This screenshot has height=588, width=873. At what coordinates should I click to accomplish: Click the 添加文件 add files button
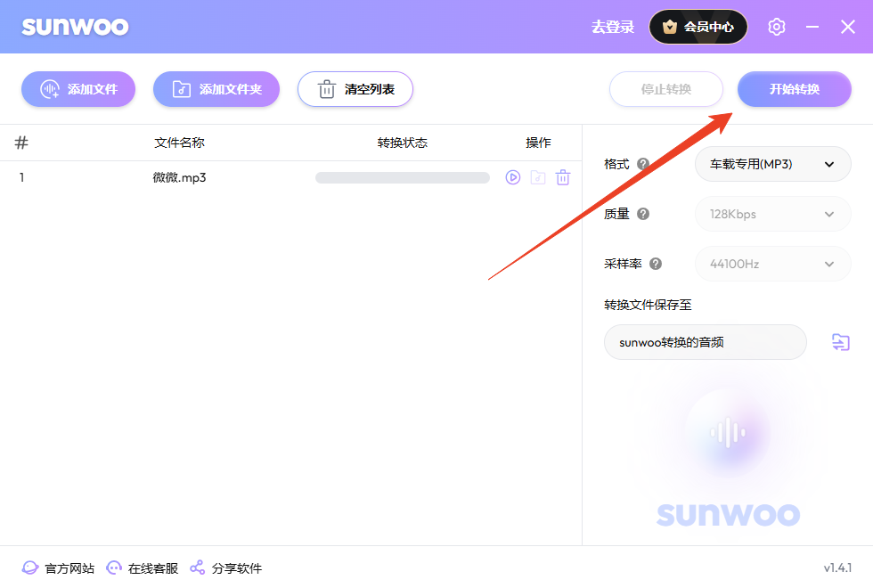point(78,89)
